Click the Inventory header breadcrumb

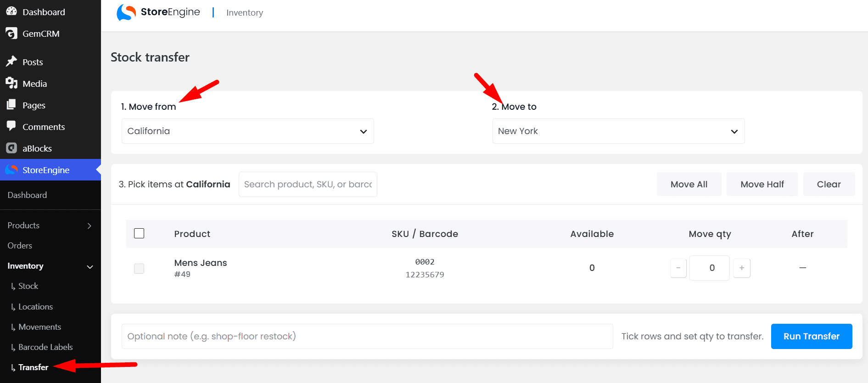tap(245, 13)
